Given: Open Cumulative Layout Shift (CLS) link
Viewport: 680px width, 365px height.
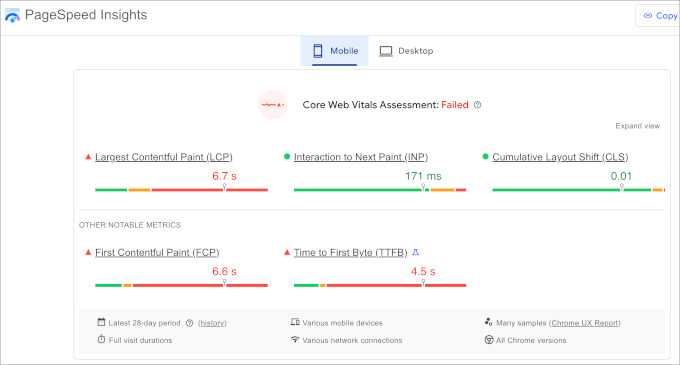Looking at the screenshot, I should click(x=560, y=157).
